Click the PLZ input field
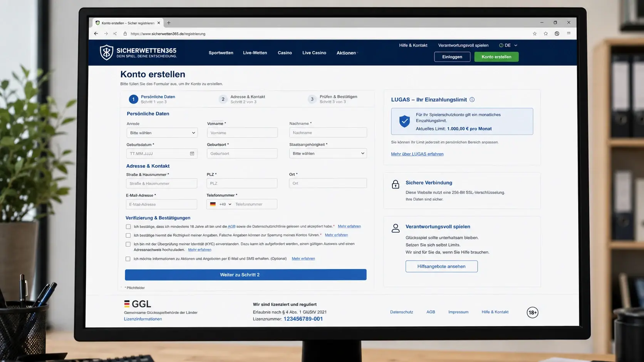 point(242,184)
